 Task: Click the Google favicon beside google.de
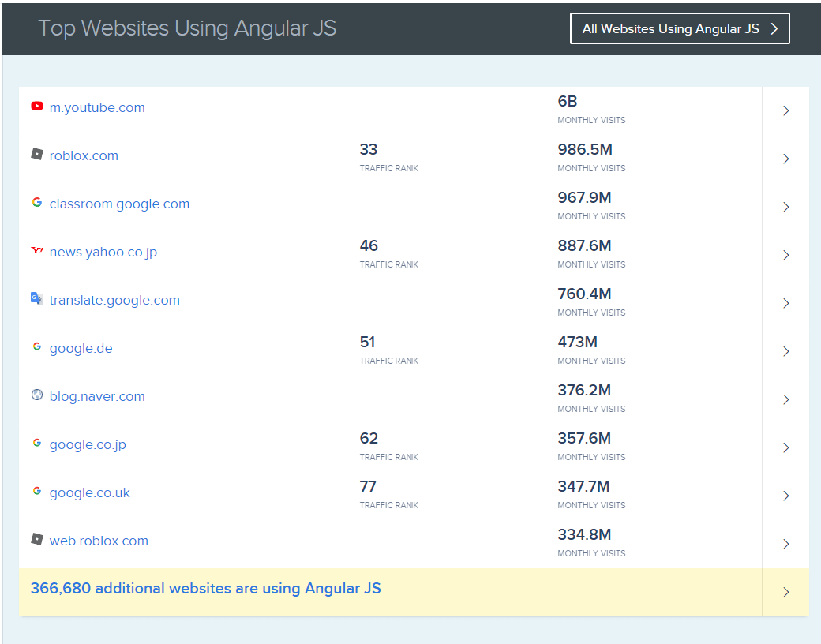36,346
